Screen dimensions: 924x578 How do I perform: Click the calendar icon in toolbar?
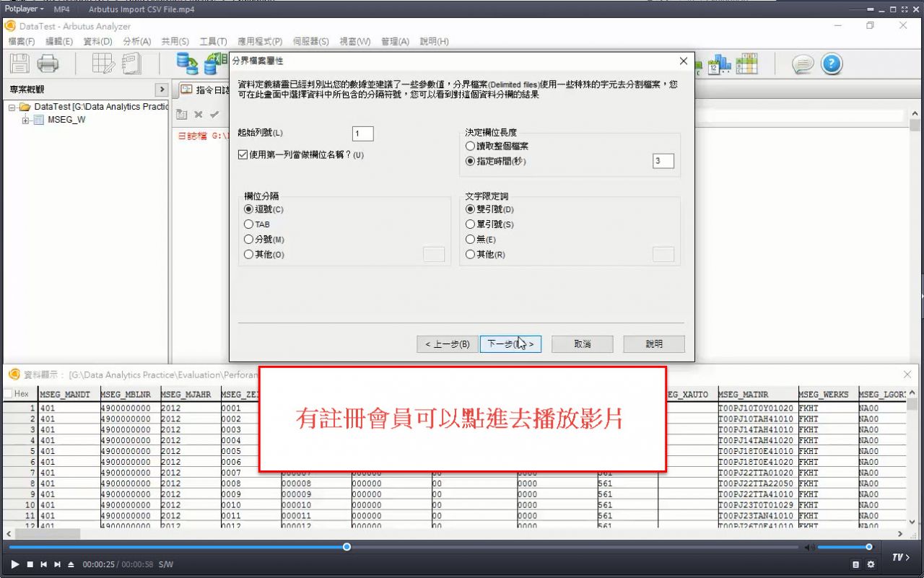[719, 65]
